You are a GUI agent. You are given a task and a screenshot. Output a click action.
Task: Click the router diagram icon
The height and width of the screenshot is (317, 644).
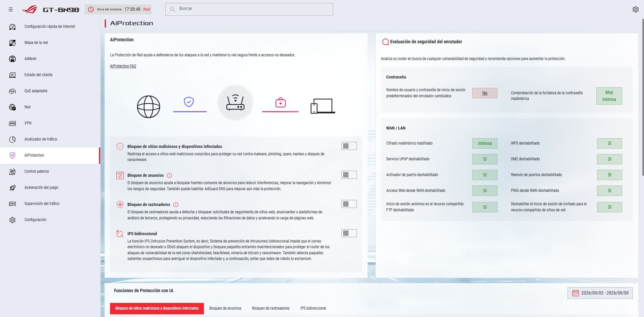[x=235, y=103]
